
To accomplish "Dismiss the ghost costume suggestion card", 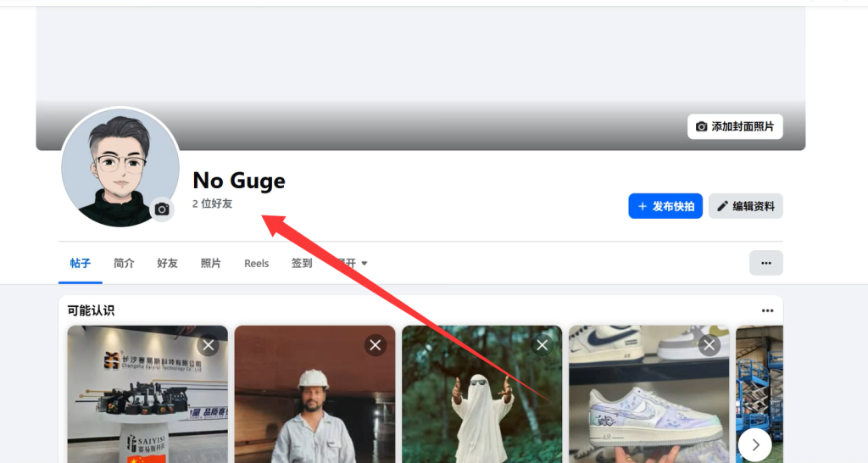I will coord(542,345).
